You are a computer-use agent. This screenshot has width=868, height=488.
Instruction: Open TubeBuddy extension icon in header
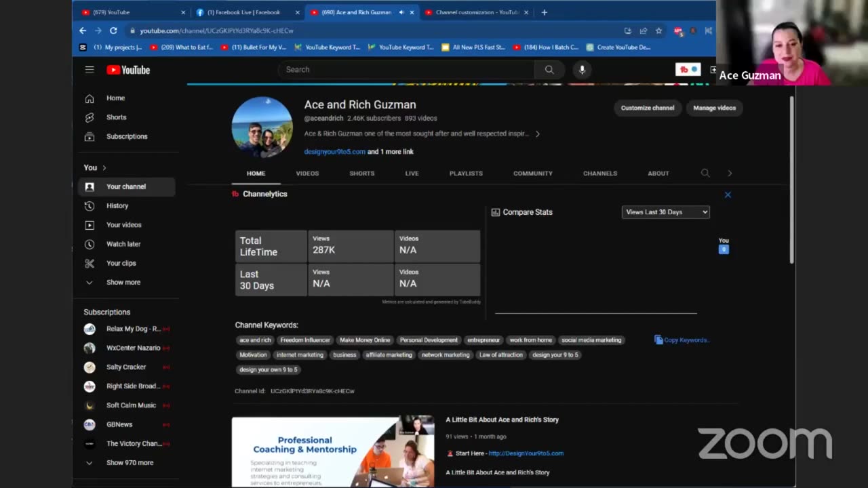click(688, 69)
